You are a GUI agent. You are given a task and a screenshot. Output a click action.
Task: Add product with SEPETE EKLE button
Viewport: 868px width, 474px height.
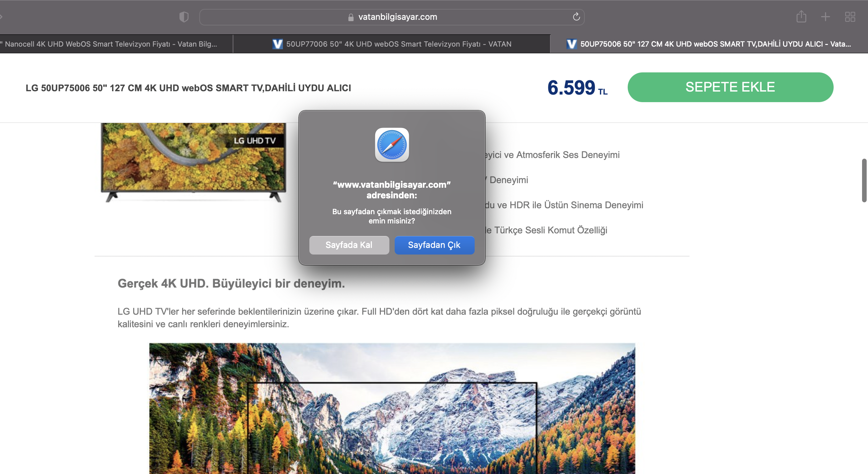tap(730, 87)
